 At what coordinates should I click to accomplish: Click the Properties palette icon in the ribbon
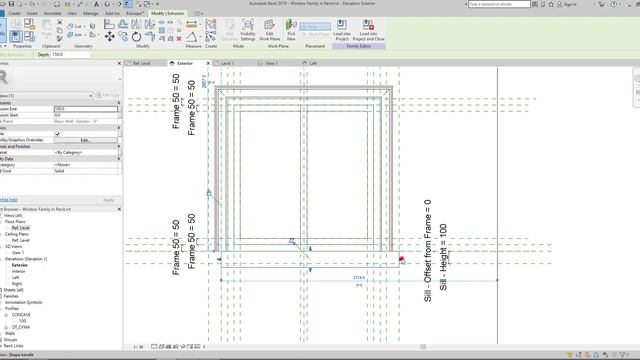[x=16, y=37]
